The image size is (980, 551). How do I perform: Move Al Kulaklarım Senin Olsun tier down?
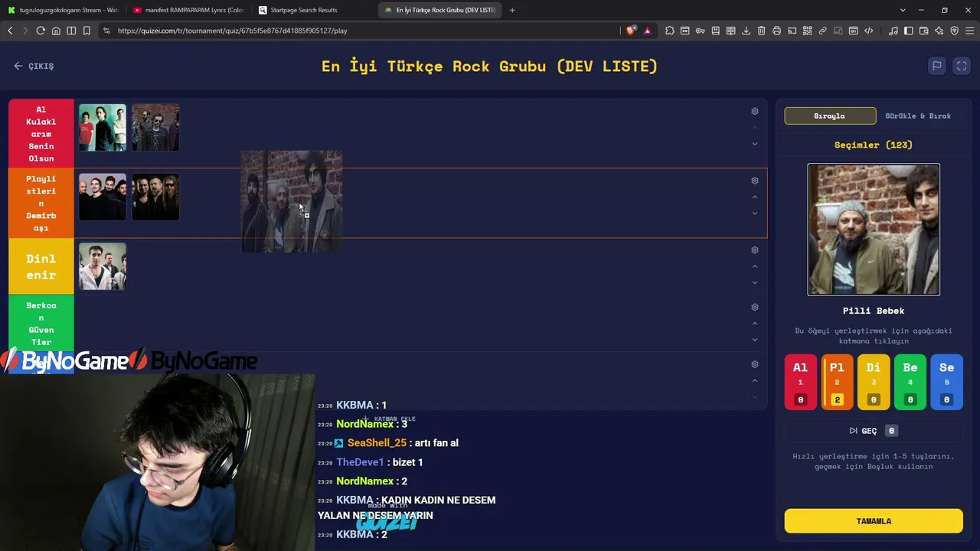click(x=755, y=144)
